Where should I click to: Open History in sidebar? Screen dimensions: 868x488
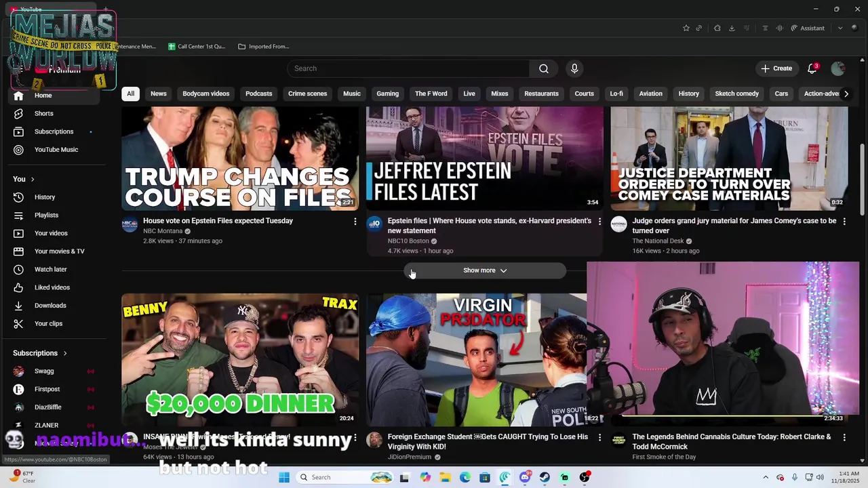[54, 197]
